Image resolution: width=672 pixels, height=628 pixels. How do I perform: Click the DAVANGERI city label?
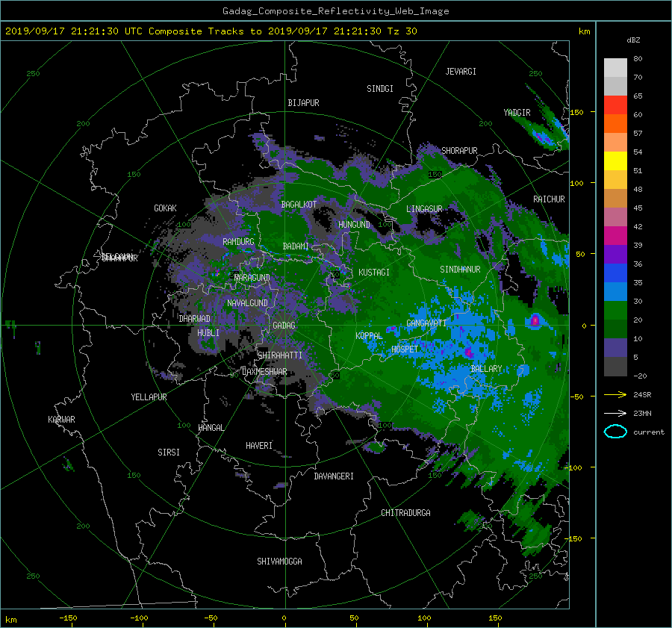pos(334,476)
